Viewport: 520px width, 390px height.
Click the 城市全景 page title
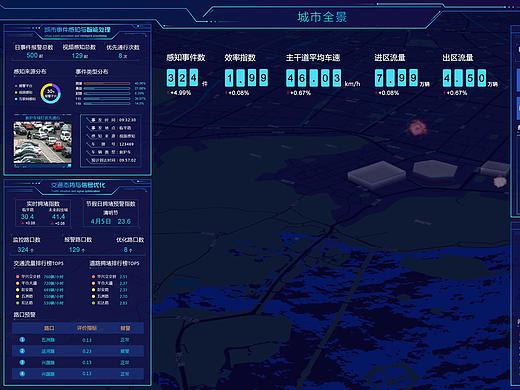(x=322, y=17)
